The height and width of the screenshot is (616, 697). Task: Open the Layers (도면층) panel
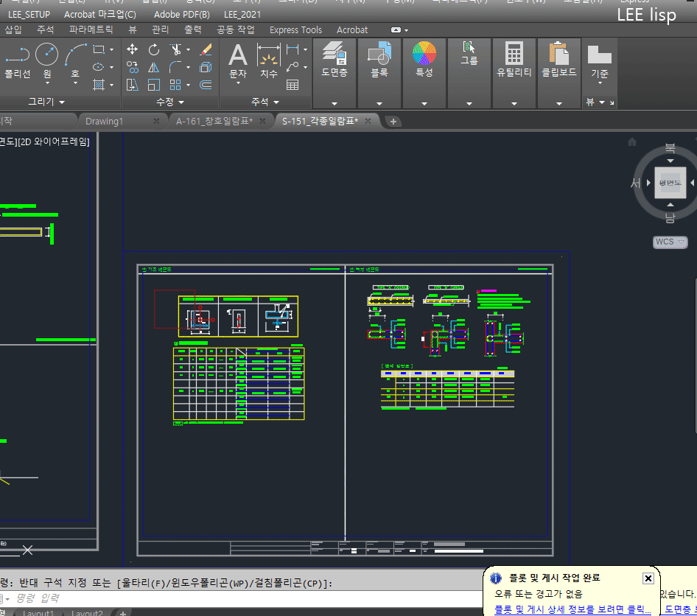coord(335,59)
